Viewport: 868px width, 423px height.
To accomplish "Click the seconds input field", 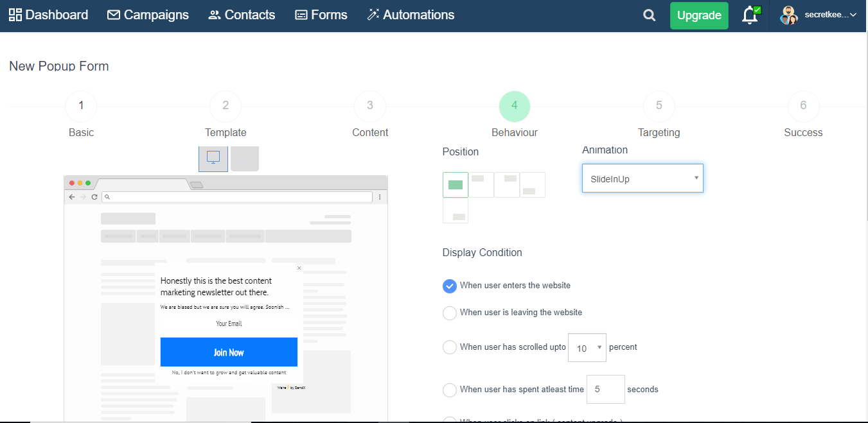I will 606,389.
